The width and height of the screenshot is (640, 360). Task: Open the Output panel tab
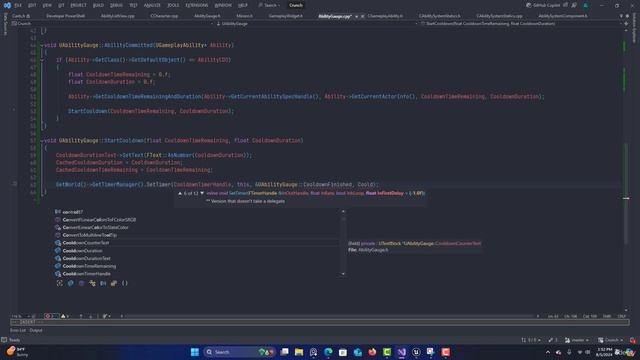[x=36, y=330]
